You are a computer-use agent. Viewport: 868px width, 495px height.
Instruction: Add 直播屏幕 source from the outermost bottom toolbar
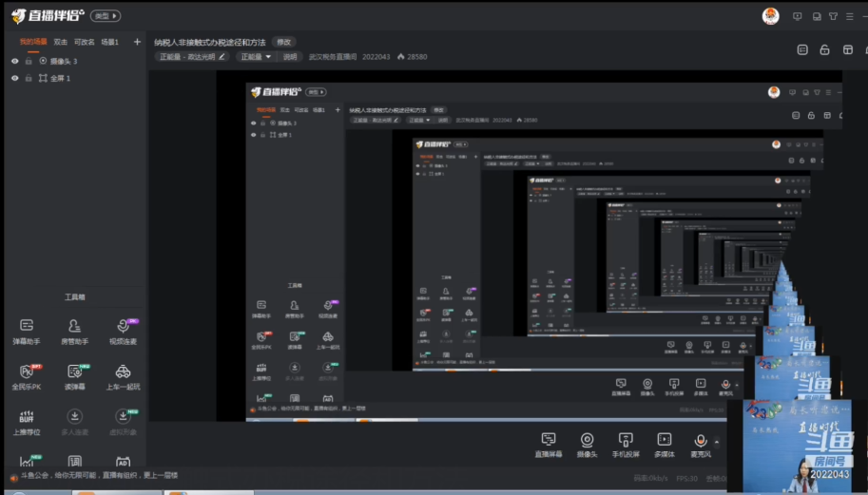(x=548, y=445)
